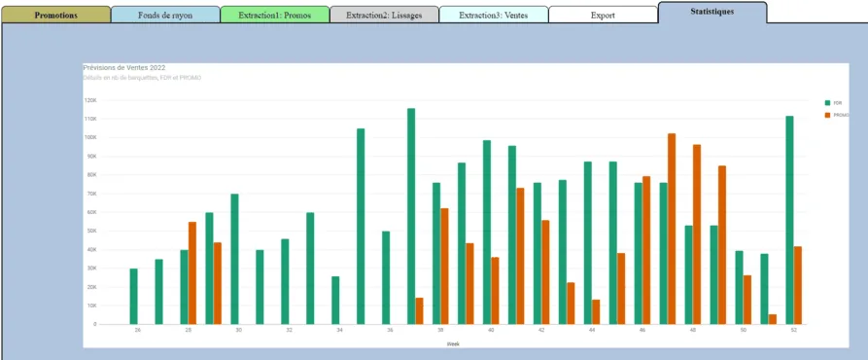The width and height of the screenshot is (868, 360).
Task: Select the orange PROMO bar for week 38
Action: click(x=444, y=267)
